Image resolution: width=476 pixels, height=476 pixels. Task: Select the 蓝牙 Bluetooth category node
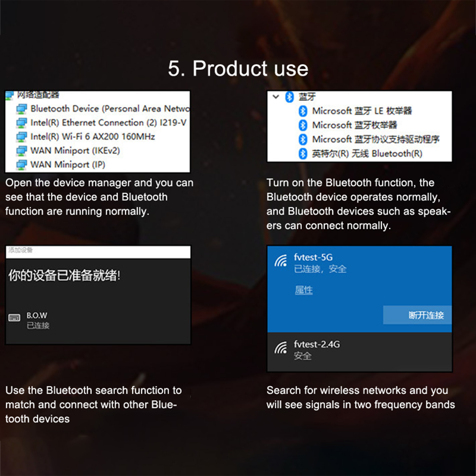pyautogui.click(x=307, y=97)
